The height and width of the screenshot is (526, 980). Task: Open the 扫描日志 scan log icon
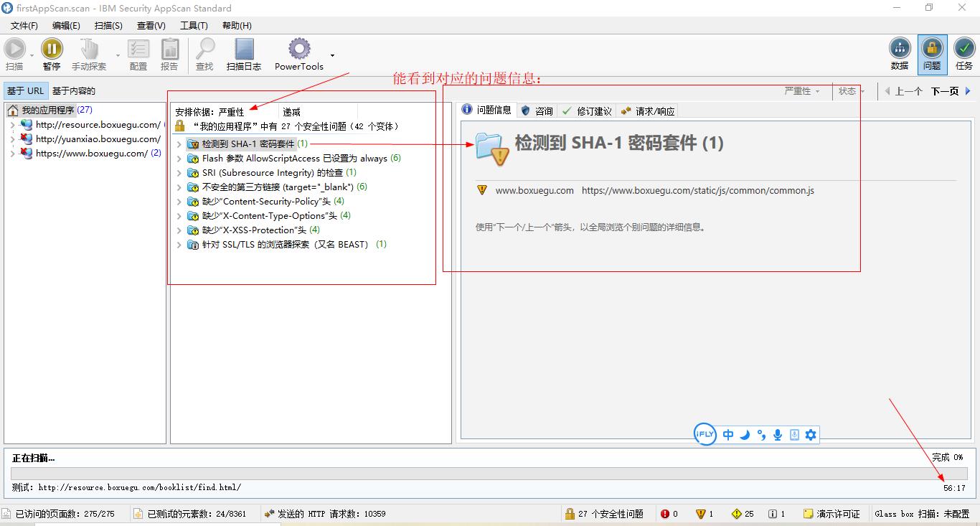(x=244, y=49)
